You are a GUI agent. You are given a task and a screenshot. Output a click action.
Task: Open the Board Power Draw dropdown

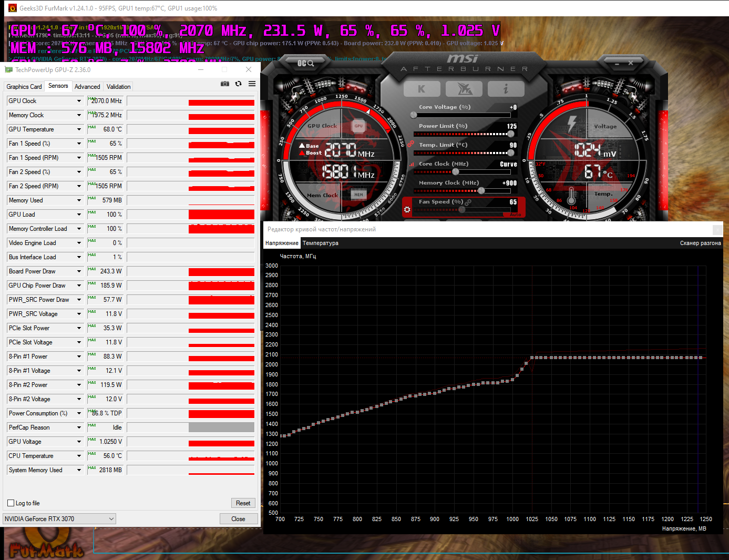pos(79,271)
